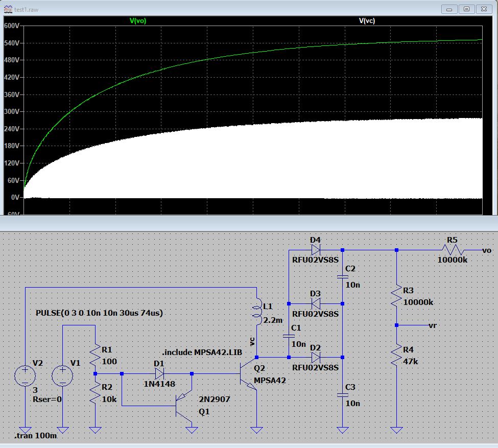
Task: Click the 1N4148 model name
Action: [x=159, y=384]
